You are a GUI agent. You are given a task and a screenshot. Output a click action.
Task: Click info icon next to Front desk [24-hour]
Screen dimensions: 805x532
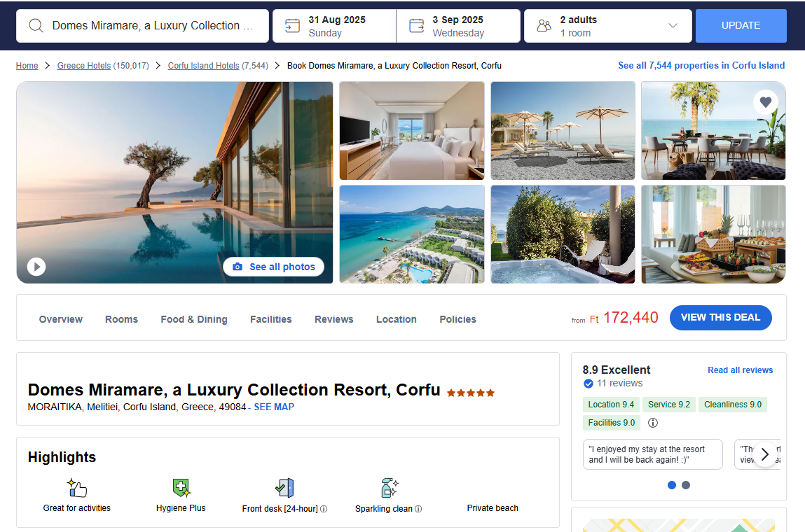click(324, 509)
